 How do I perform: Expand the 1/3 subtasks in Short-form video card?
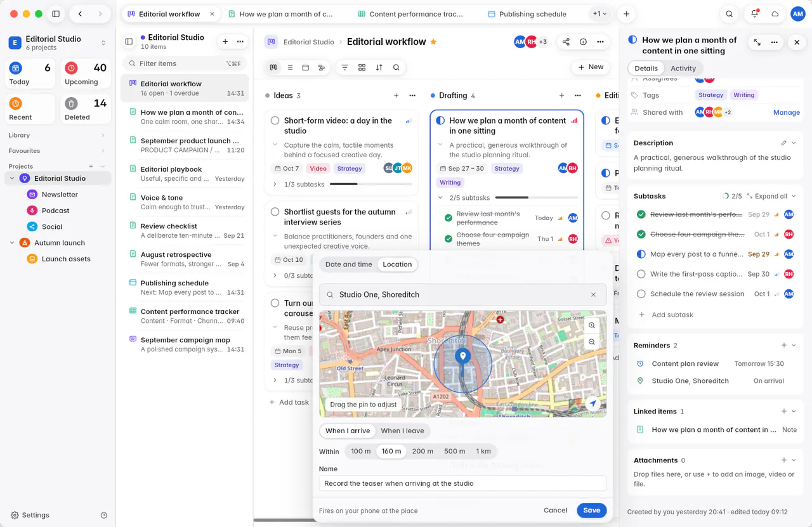coord(275,185)
